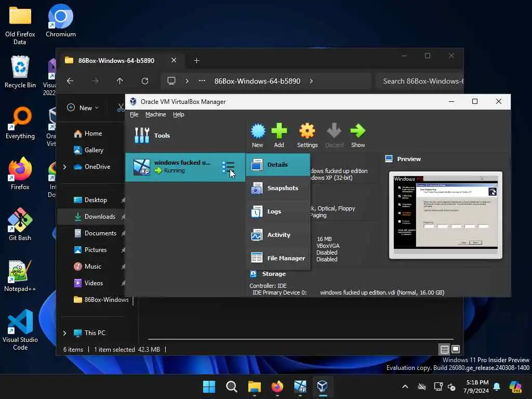Image resolution: width=532 pixels, height=399 pixels.
Task: Open the VirtualBox File menu
Action: pyautogui.click(x=134, y=114)
